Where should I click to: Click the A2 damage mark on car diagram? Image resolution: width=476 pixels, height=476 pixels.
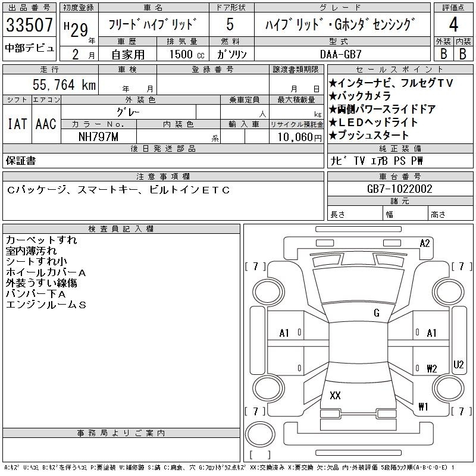tap(424, 243)
